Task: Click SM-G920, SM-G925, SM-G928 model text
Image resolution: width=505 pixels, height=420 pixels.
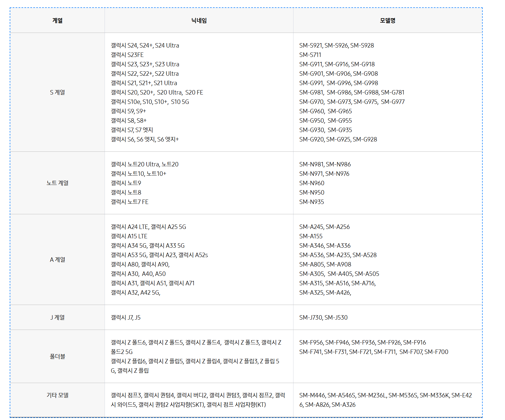Action: click(x=338, y=139)
